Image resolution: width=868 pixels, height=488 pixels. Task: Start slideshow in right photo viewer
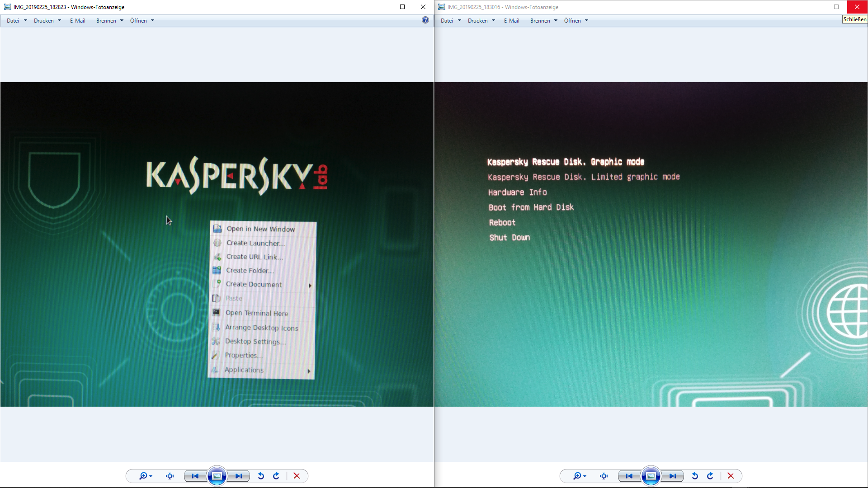[x=651, y=476]
